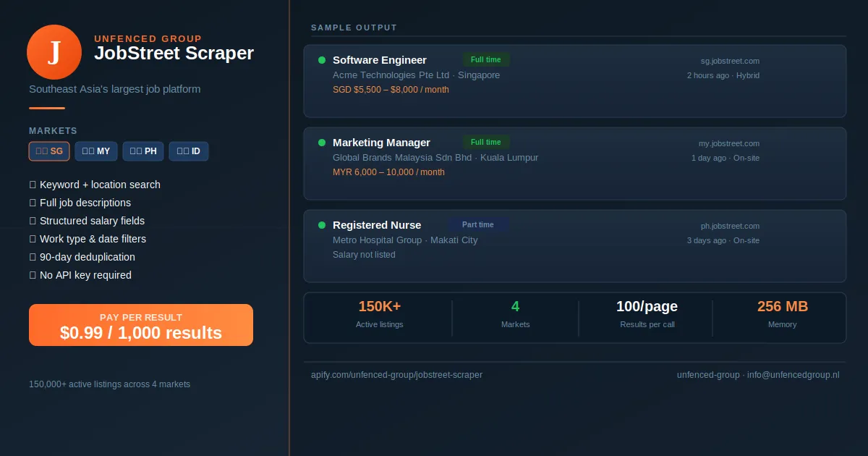
Task: Click Work type & date filters feature
Action: pyautogui.click(x=88, y=239)
